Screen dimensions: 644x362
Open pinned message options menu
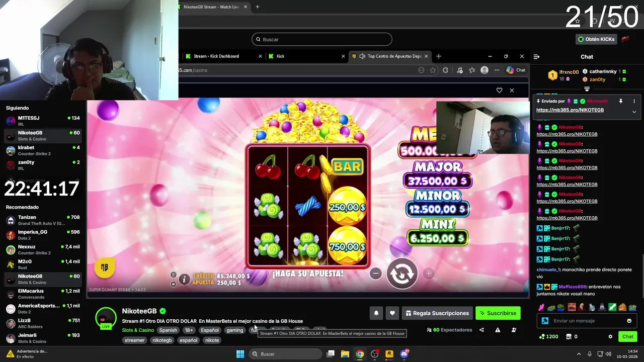(x=634, y=101)
